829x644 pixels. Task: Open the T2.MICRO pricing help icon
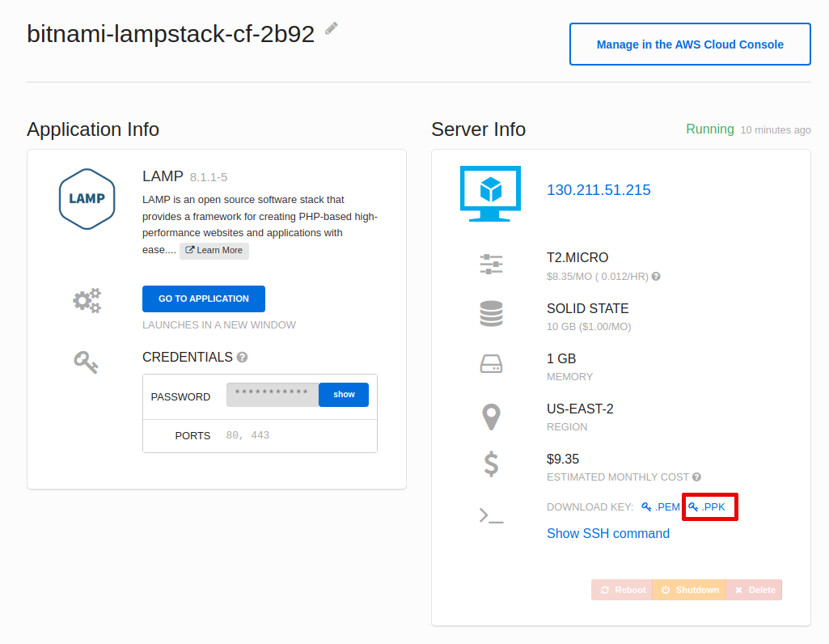[656, 276]
